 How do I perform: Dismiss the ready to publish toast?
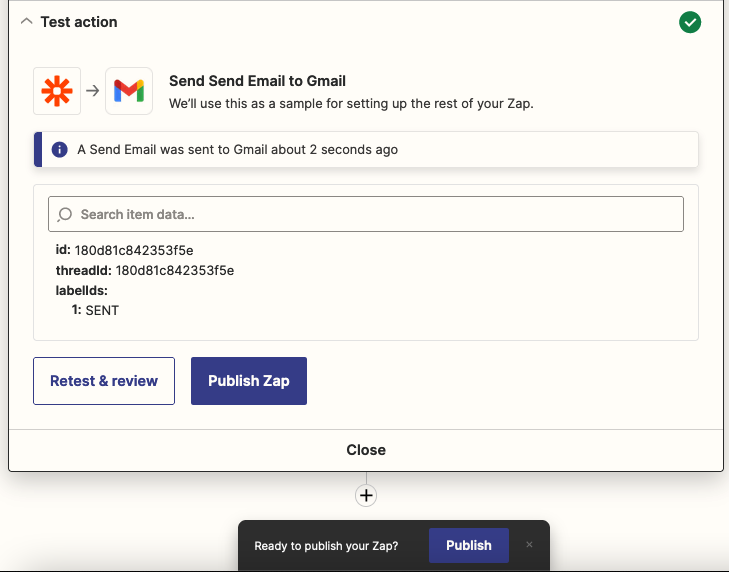tap(529, 545)
